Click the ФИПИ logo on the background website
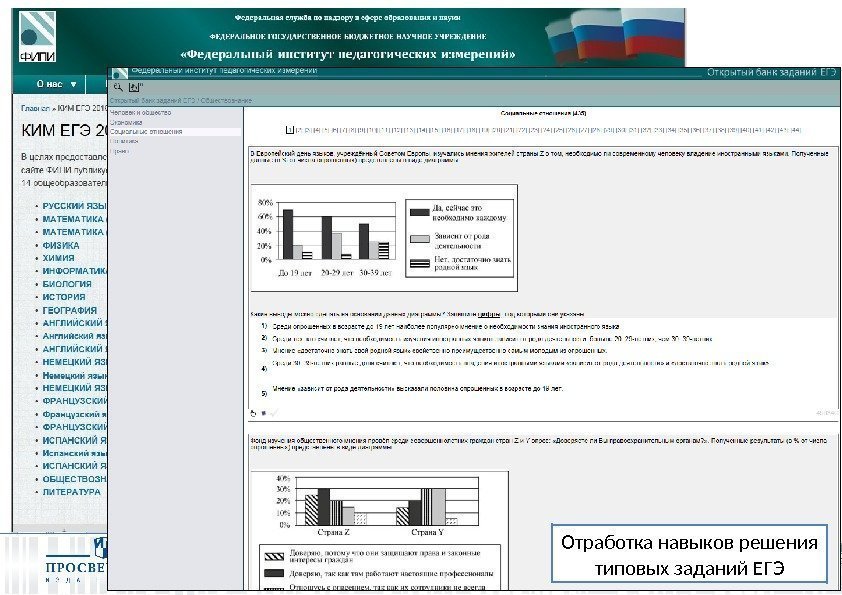Image resolution: width=842 pixels, height=595 pixels. pyautogui.click(x=37, y=37)
